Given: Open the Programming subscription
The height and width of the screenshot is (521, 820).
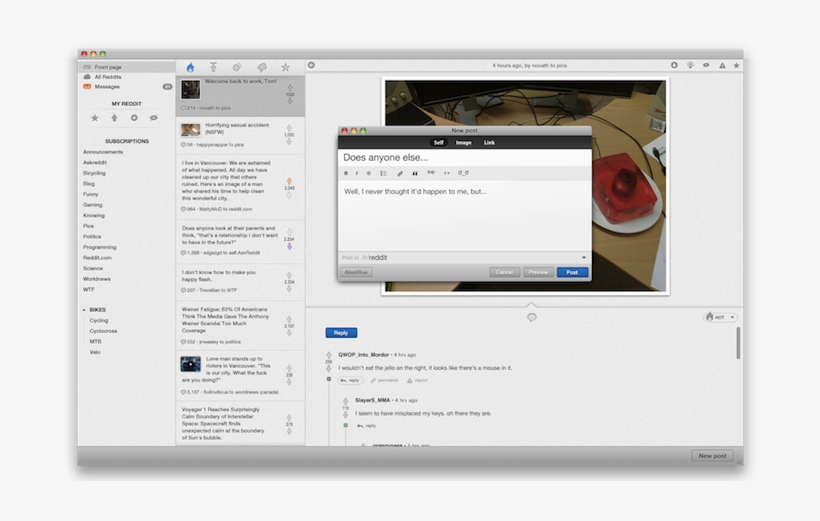Looking at the screenshot, I should tap(100, 247).
